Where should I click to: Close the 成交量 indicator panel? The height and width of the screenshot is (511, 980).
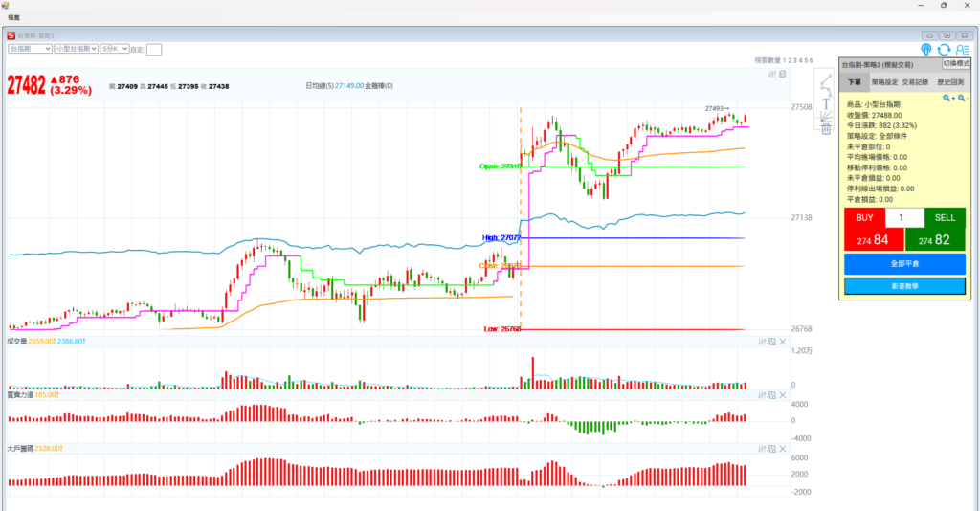click(x=782, y=341)
